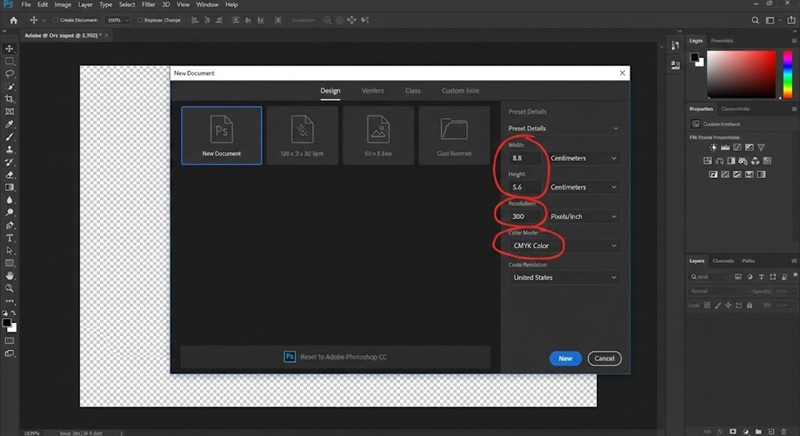Select the Move tool in left toolbar
This screenshot has height=436, width=800.
tap(9, 48)
